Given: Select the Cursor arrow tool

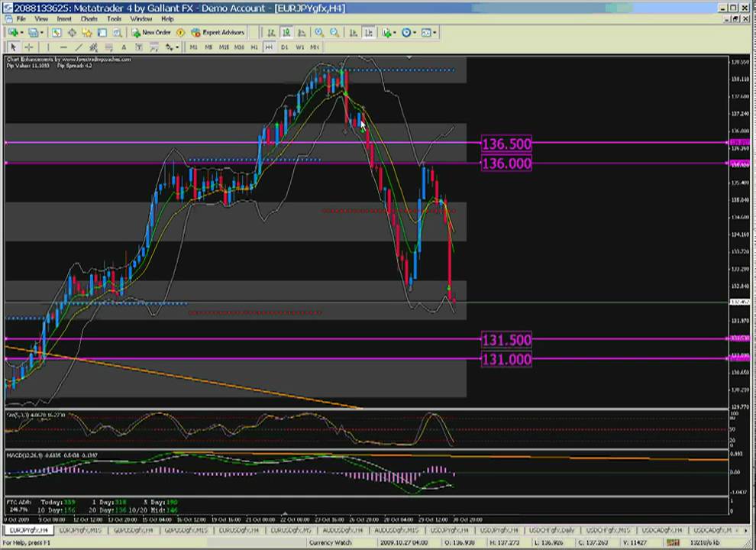Looking at the screenshot, I should (14, 47).
